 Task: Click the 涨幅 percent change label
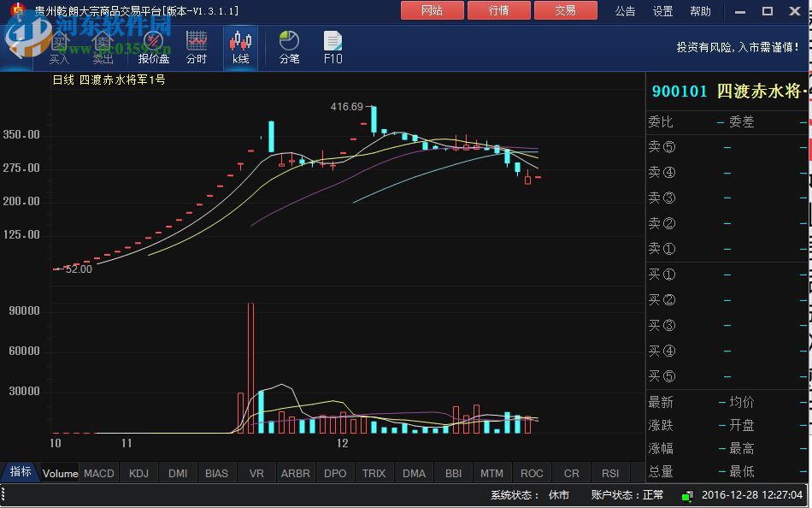661,449
